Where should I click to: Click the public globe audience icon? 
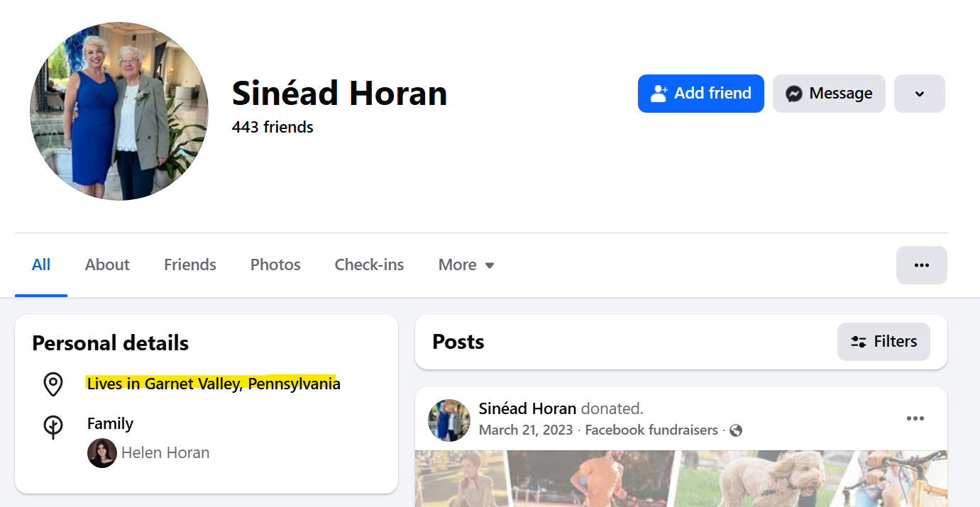tap(736, 430)
